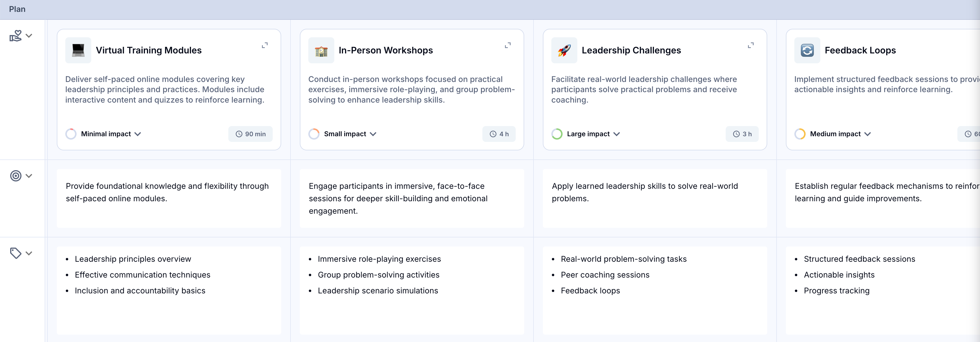Click the rocket icon on Leadership Challenges
Viewport: 980px width, 342px height.
564,50
